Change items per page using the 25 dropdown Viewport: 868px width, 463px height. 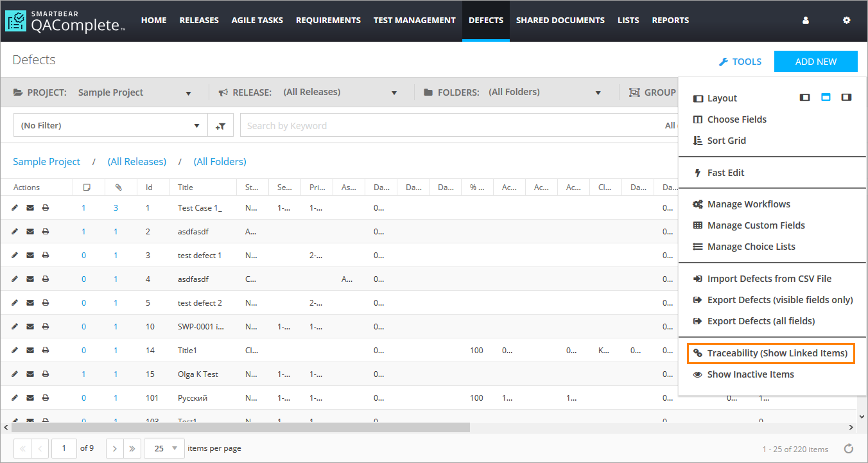point(164,448)
